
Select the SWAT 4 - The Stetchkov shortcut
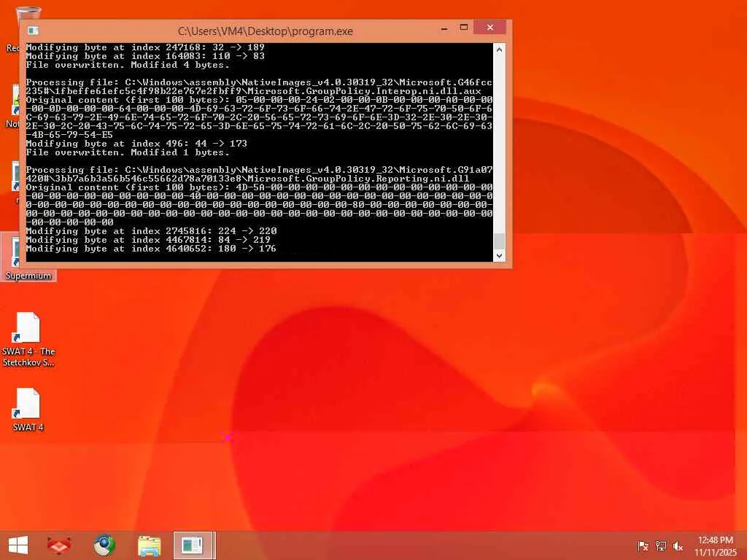point(28,340)
